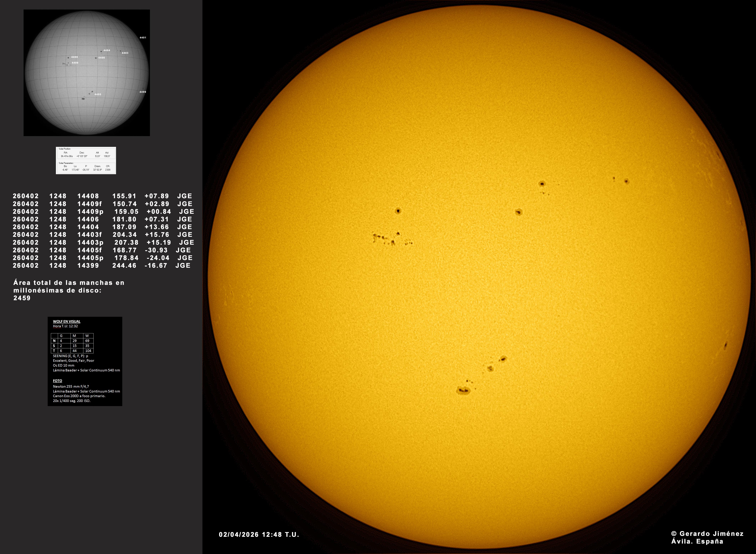Click the isolated round sunspot left of disk center
This screenshot has height=554, width=756.
[398, 211]
